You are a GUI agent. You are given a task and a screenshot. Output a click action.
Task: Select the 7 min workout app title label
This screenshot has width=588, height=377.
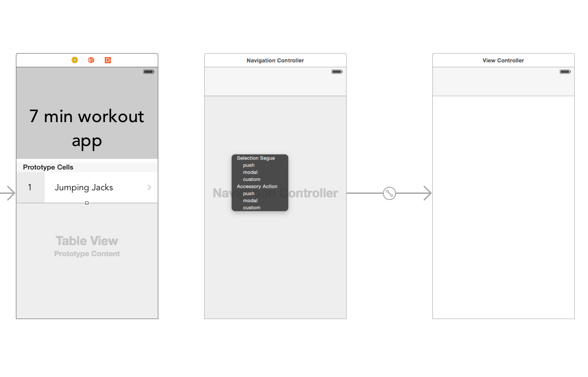click(x=87, y=128)
